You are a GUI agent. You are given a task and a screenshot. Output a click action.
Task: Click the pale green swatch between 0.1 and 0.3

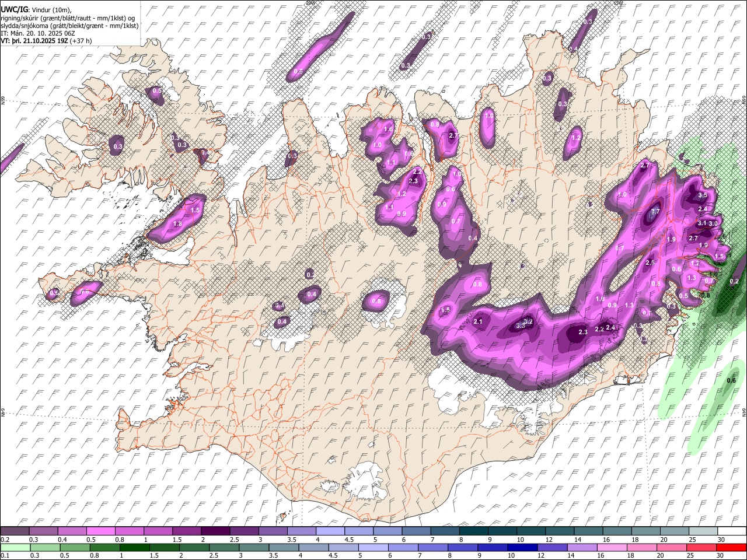point(15,548)
